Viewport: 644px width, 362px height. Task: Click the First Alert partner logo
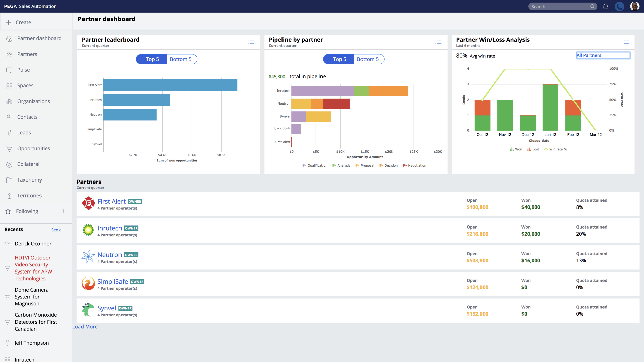coord(88,203)
